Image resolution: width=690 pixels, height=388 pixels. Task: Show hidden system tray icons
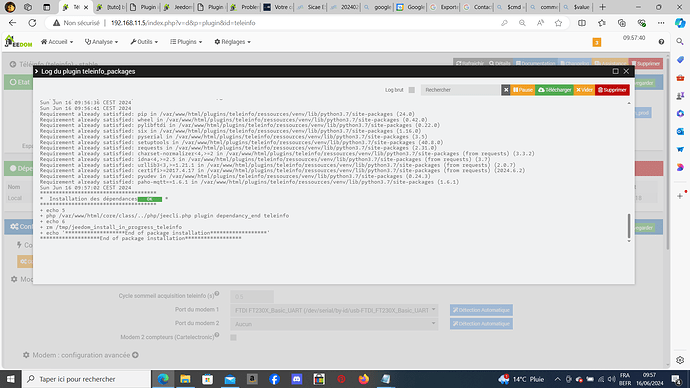click(557, 379)
